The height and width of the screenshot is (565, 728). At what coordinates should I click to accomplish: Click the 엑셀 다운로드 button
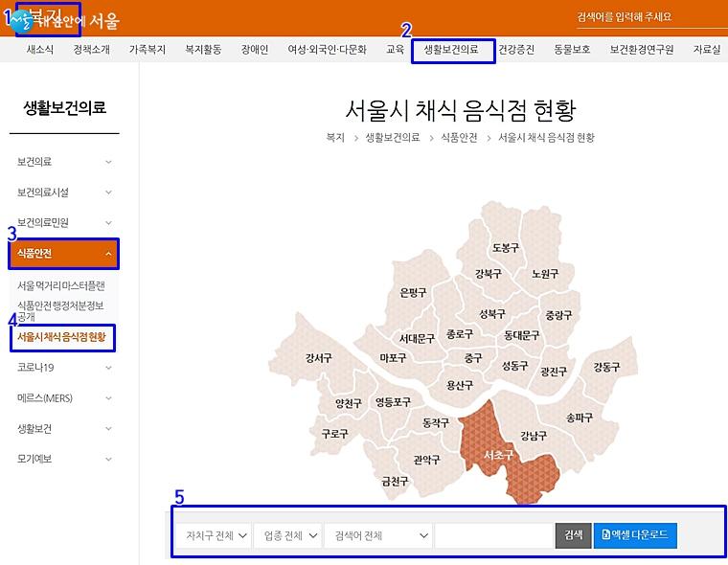635,535
